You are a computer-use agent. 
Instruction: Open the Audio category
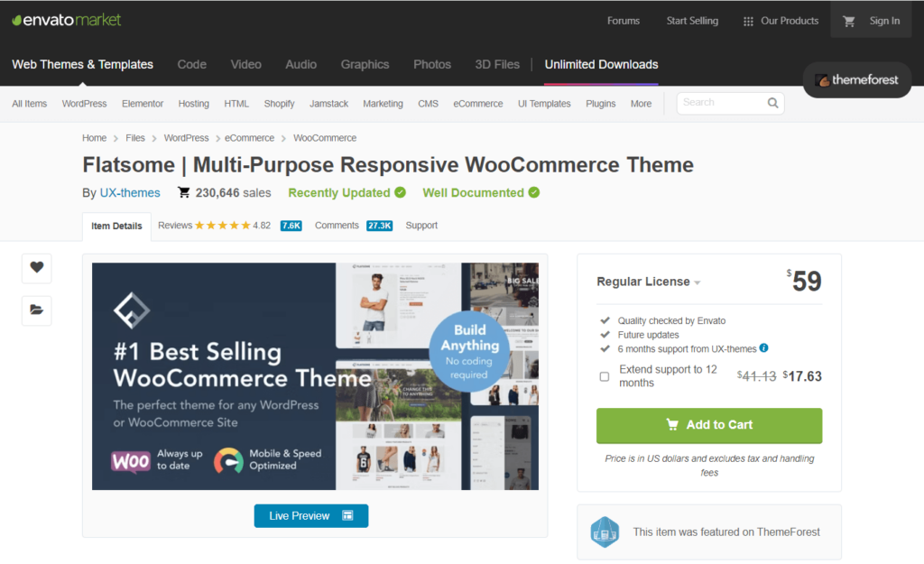point(300,64)
